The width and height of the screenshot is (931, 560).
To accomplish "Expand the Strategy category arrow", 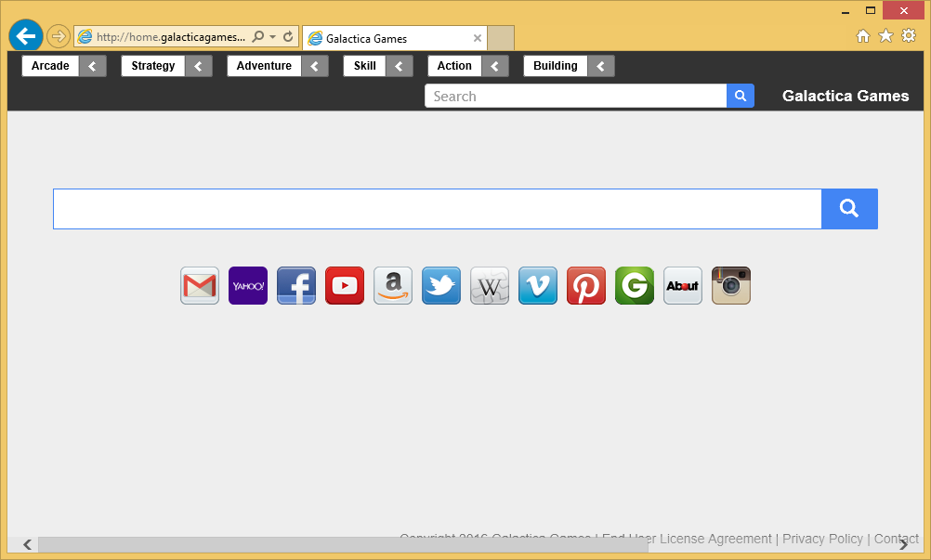I will (198, 66).
